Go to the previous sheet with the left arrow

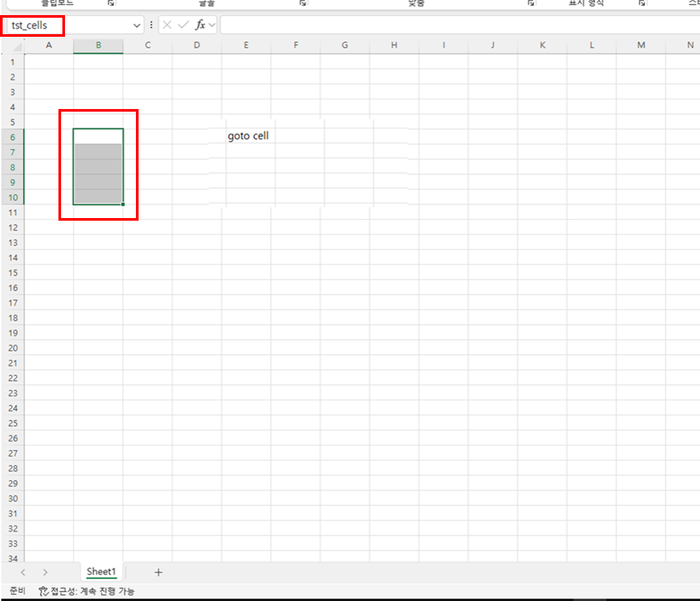pyautogui.click(x=23, y=572)
